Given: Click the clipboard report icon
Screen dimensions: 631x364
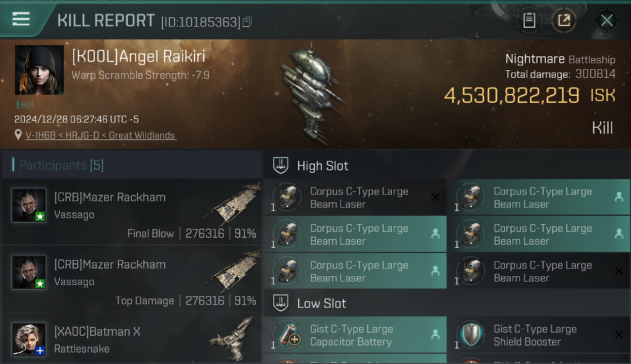Looking at the screenshot, I should click(529, 20).
